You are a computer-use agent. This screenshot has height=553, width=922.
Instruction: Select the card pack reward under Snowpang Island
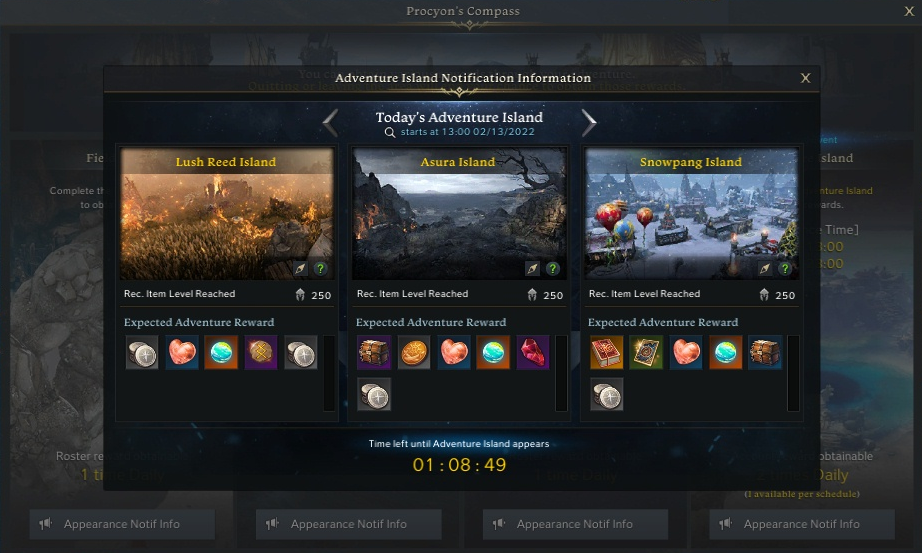click(x=646, y=352)
